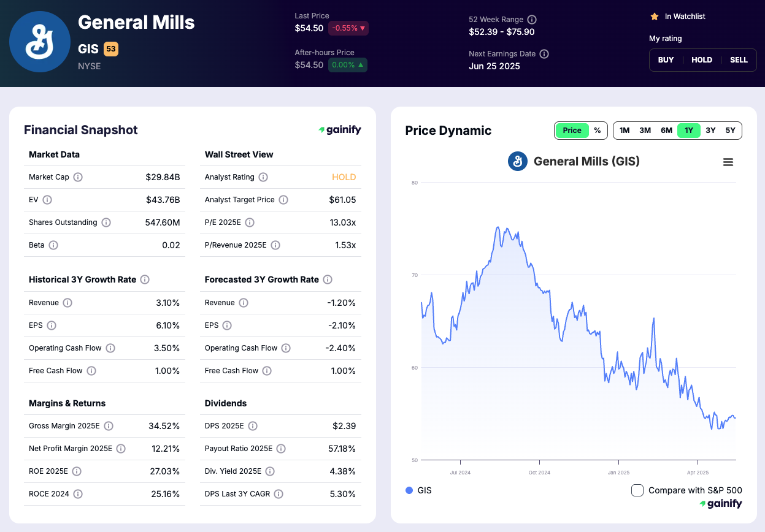Open the Payout Ratio 2025E info icon
765x532 pixels.
[281, 449]
